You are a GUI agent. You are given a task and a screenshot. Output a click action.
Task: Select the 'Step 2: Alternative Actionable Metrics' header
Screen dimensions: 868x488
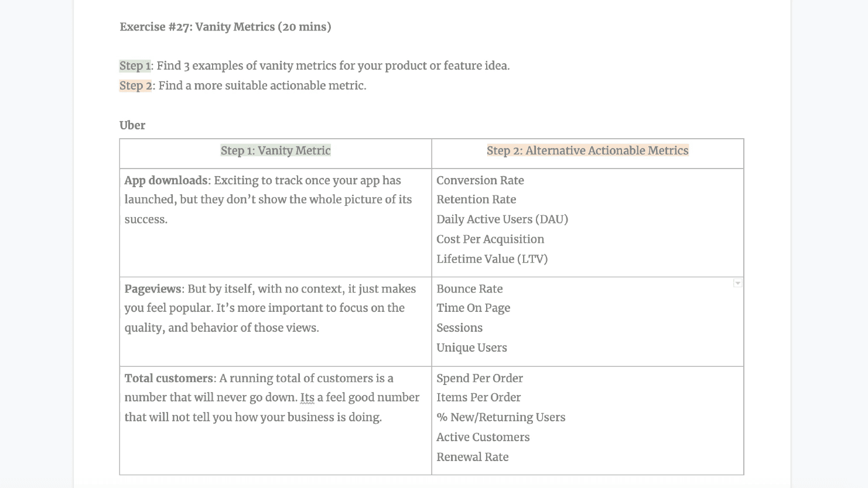587,150
